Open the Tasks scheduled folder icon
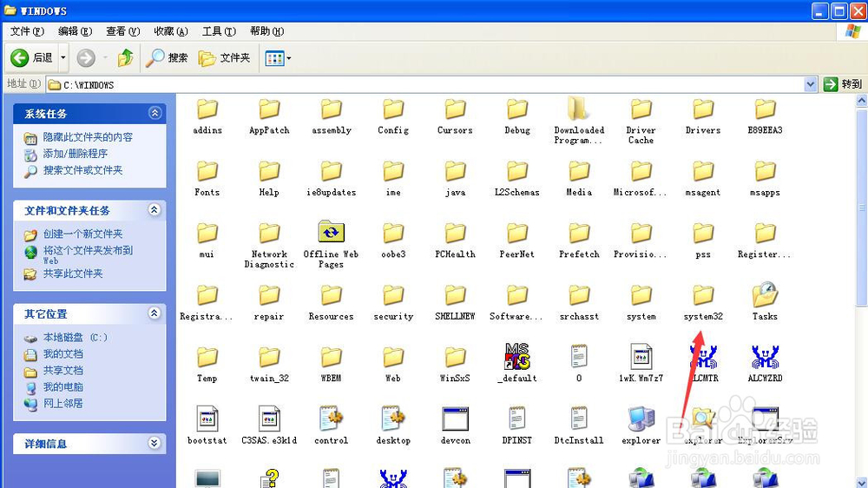 765,302
